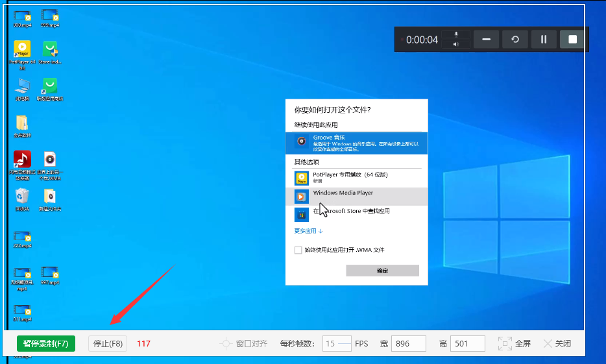Click the 窗口对齐 crosshair icon

(x=226, y=344)
